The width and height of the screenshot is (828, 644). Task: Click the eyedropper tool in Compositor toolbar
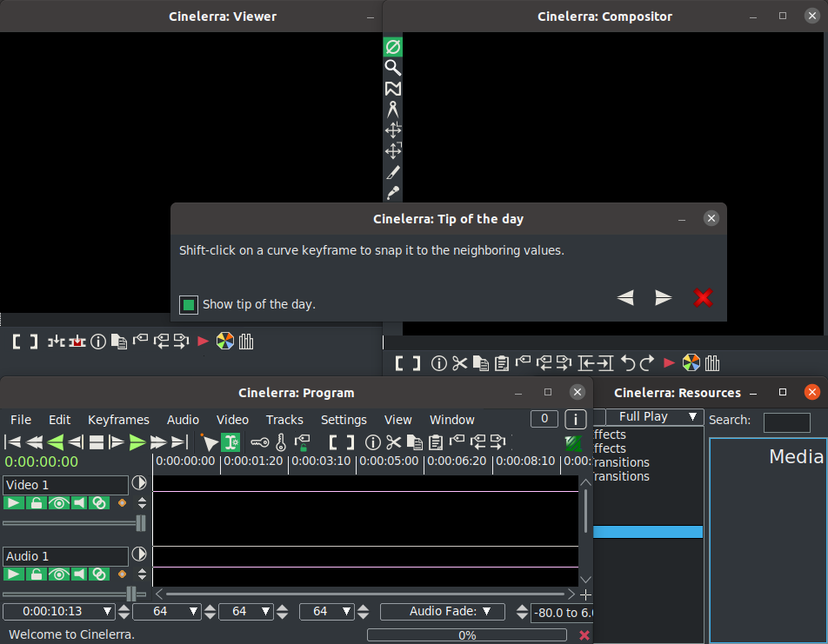tap(393, 193)
